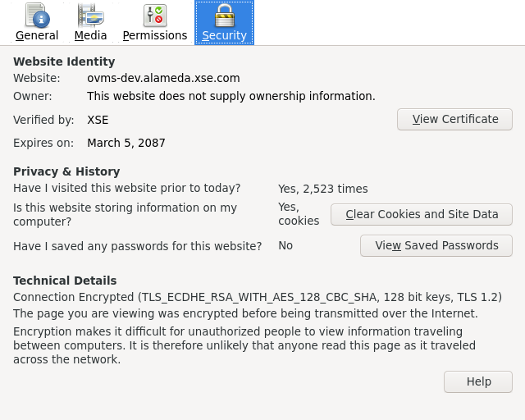This screenshot has width=525, height=420.
Task: Click the Privacy & History heading
Action: tap(66, 171)
